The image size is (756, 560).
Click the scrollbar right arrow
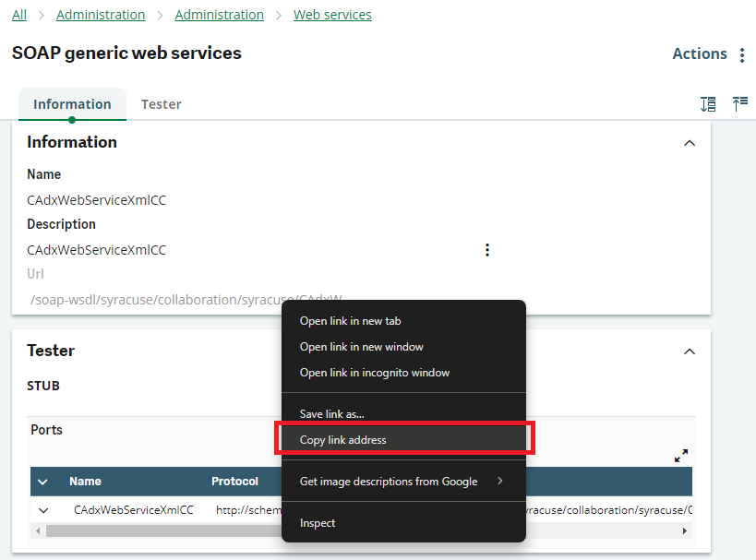click(684, 530)
